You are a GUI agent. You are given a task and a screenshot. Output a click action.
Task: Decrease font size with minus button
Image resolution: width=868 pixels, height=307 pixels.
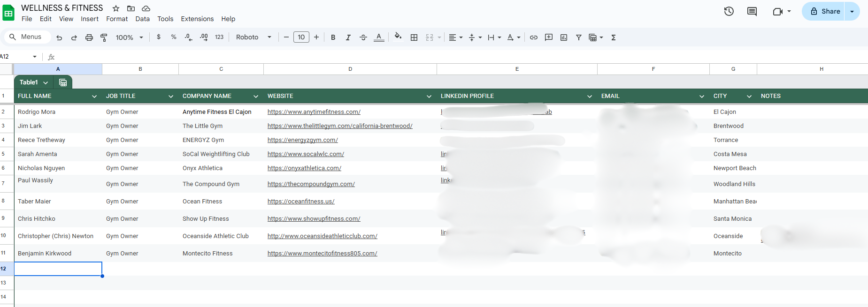pyautogui.click(x=286, y=37)
